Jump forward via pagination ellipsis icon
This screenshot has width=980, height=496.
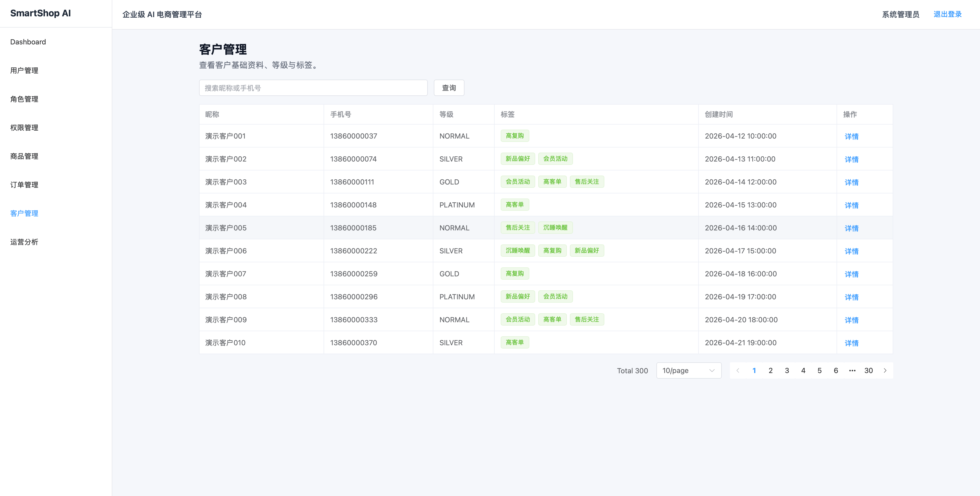point(852,370)
